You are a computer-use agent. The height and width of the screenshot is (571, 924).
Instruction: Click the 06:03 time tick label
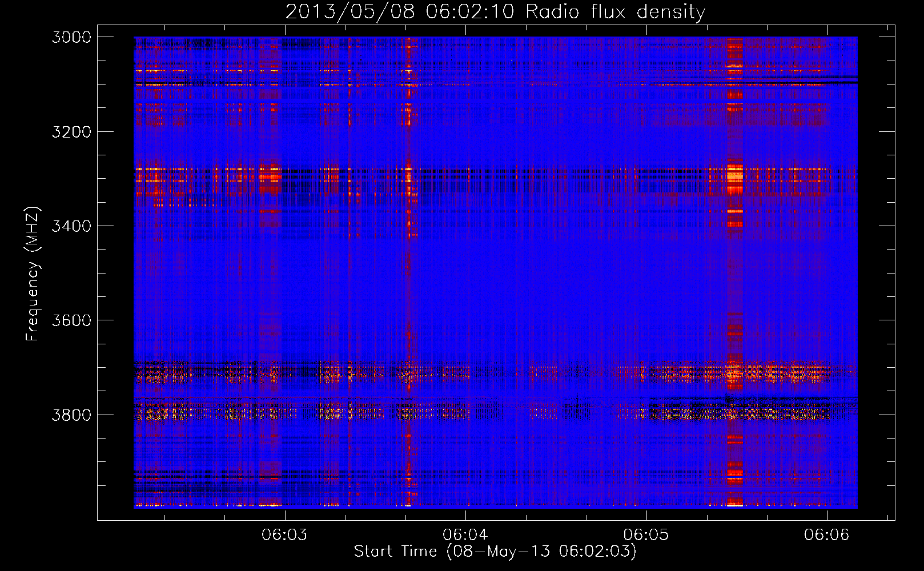(x=284, y=534)
